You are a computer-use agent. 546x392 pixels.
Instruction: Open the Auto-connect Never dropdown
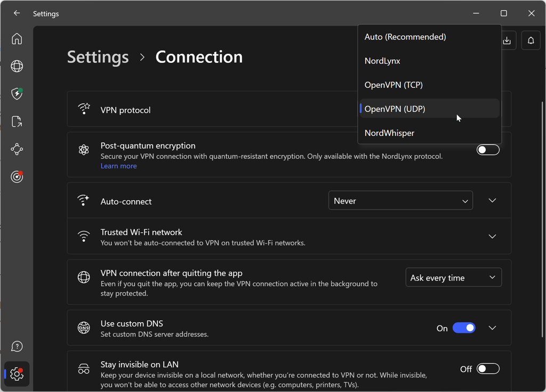coord(400,200)
